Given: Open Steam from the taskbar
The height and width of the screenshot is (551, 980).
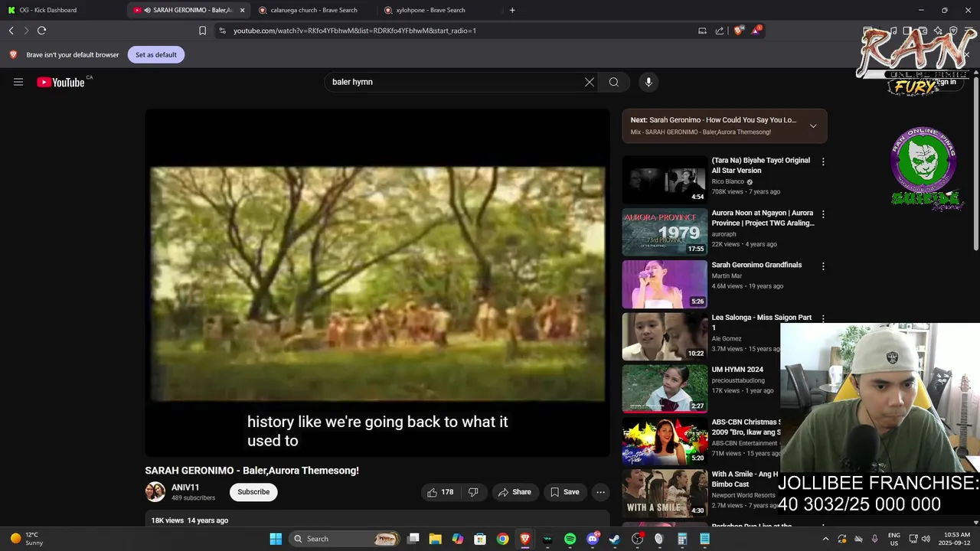Looking at the screenshot, I should click(615, 539).
